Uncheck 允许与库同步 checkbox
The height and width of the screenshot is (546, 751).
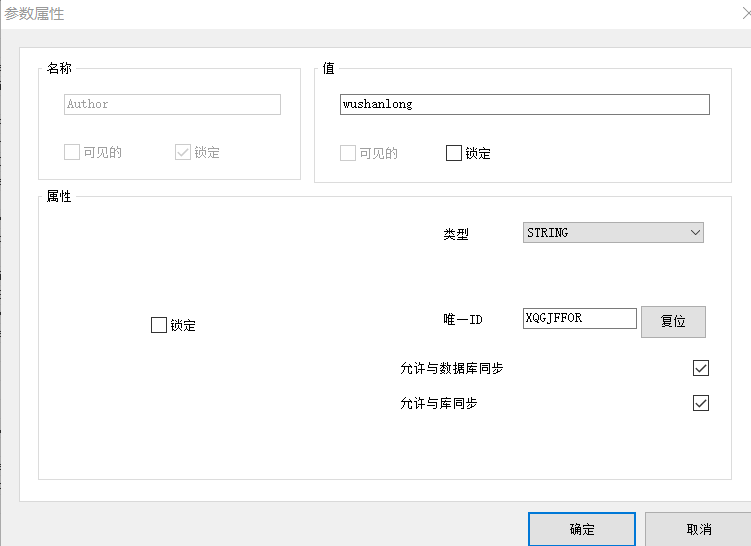(701, 403)
